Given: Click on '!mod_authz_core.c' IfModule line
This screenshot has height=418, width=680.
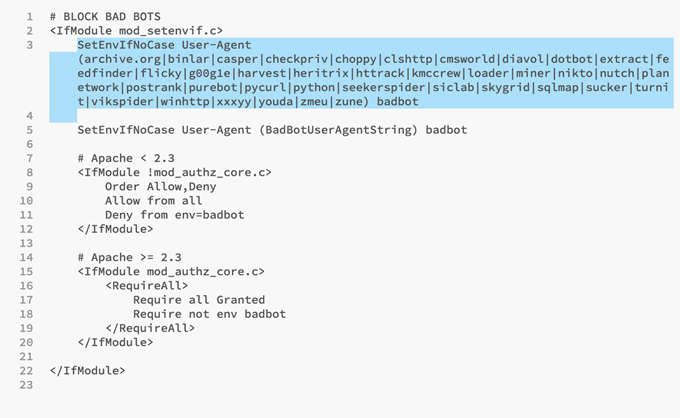Looking at the screenshot, I should [174, 173].
